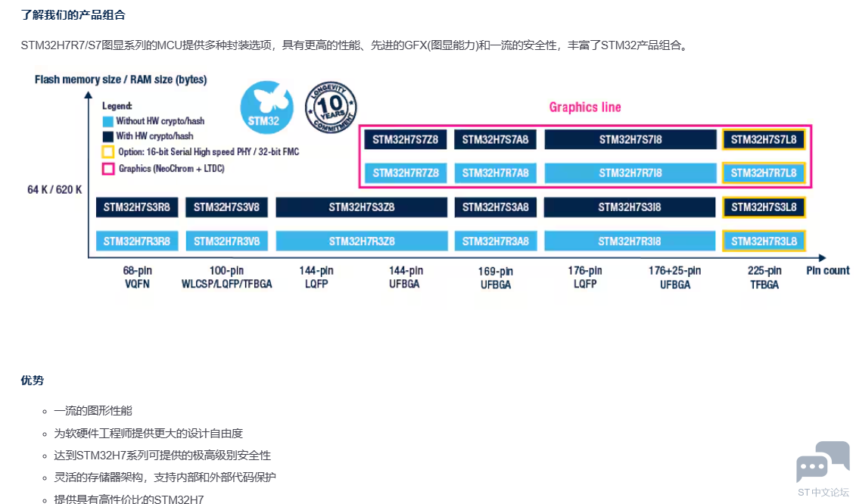Select the STM32H7R3Z8 product box

(362, 241)
